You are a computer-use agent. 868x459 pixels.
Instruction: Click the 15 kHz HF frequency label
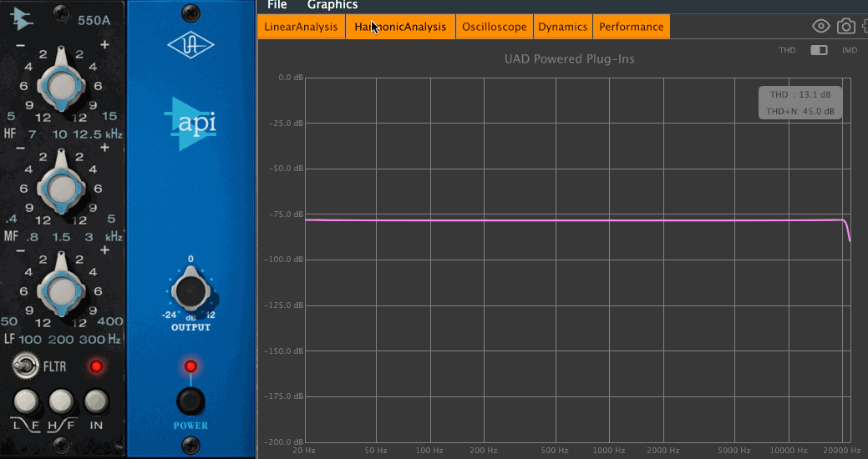coord(109,116)
